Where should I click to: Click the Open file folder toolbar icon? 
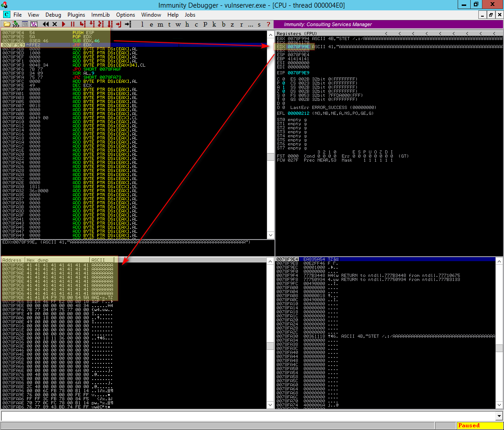[x=7, y=24]
